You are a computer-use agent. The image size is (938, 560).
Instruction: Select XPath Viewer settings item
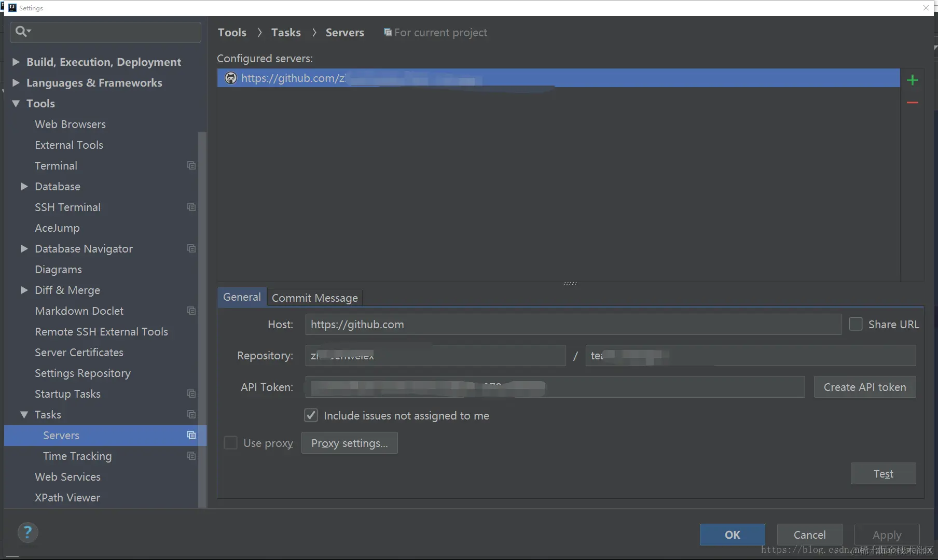point(67,497)
